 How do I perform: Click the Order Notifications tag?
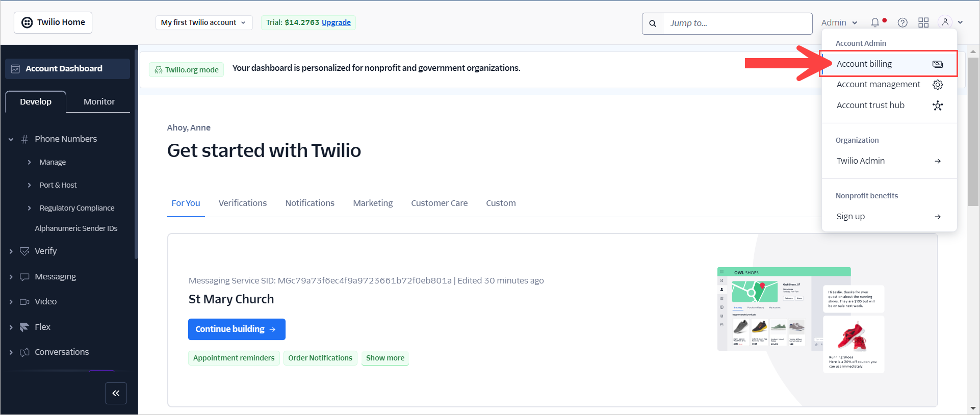tap(320, 358)
